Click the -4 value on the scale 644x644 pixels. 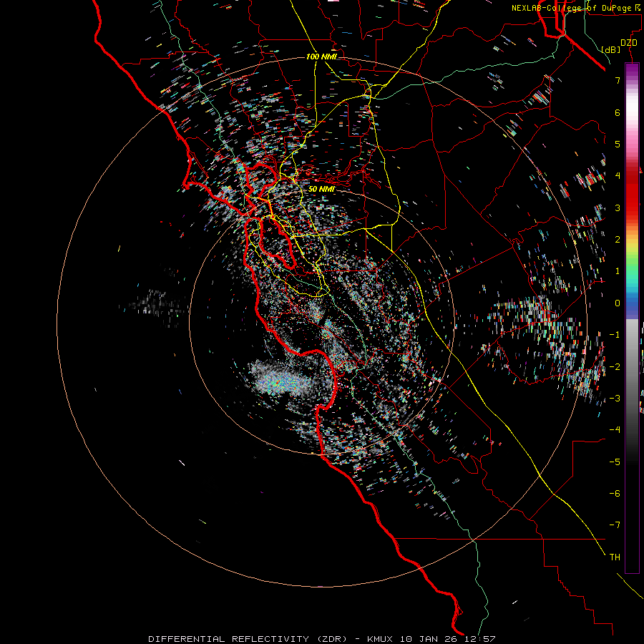[x=615, y=429]
